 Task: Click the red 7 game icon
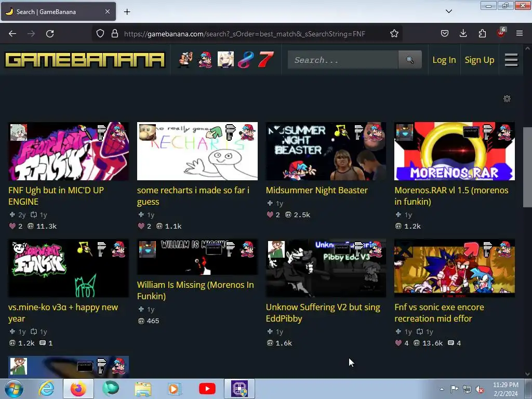point(265,60)
